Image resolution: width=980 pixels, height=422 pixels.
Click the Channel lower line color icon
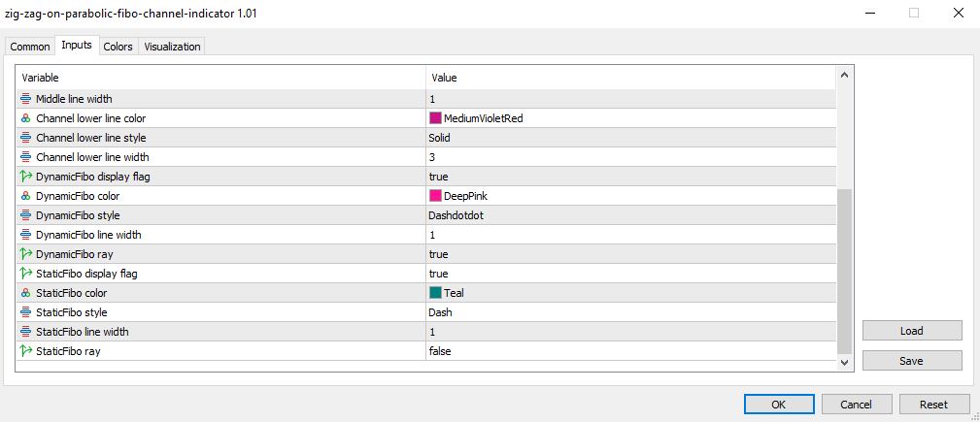click(26, 118)
